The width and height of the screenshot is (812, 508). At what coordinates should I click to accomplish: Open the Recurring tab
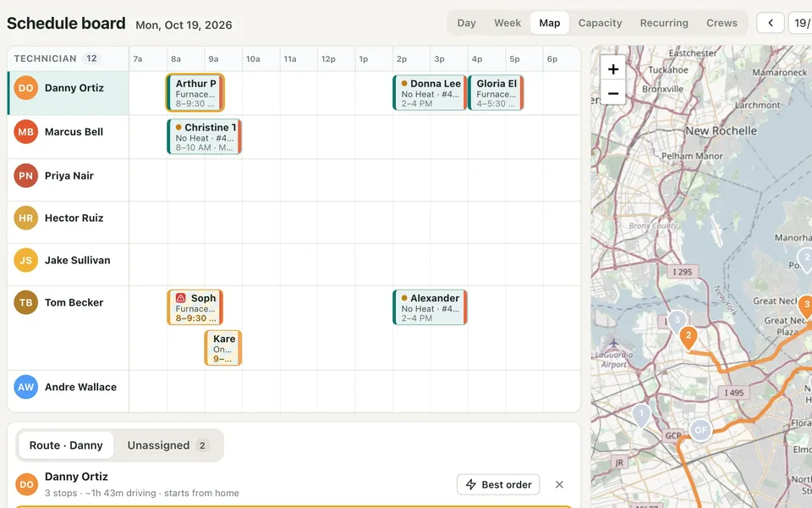coord(664,23)
